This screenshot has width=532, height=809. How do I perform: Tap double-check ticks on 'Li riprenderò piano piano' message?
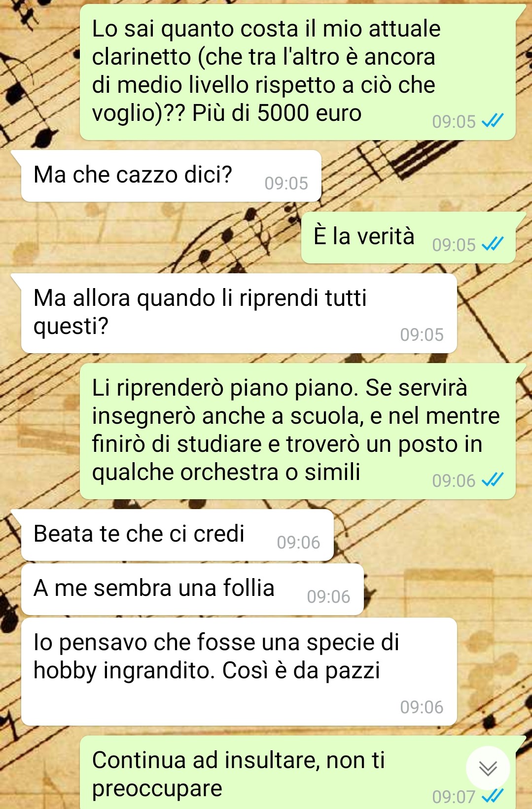pyautogui.click(x=493, y=480)
